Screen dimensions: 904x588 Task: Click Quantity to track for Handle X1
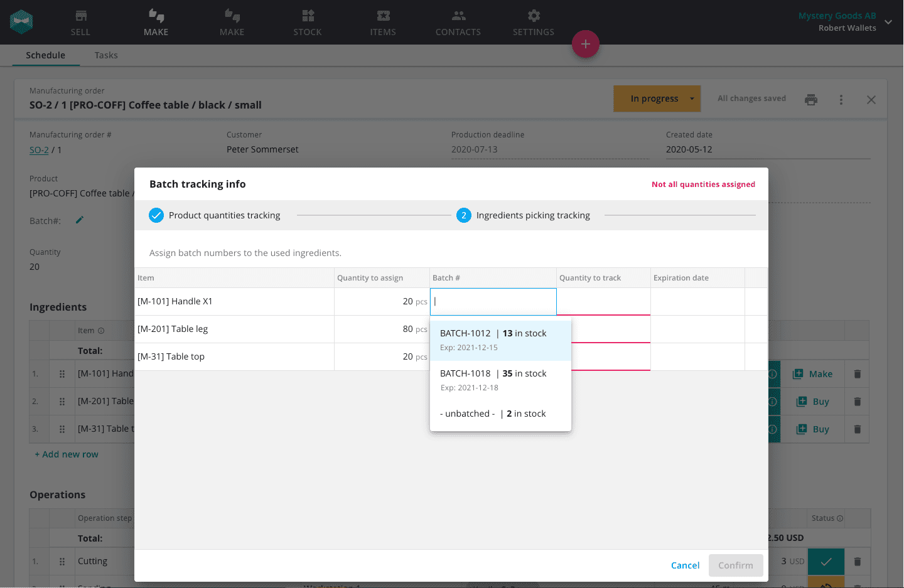pyautogui.click(x=603, y=302)
